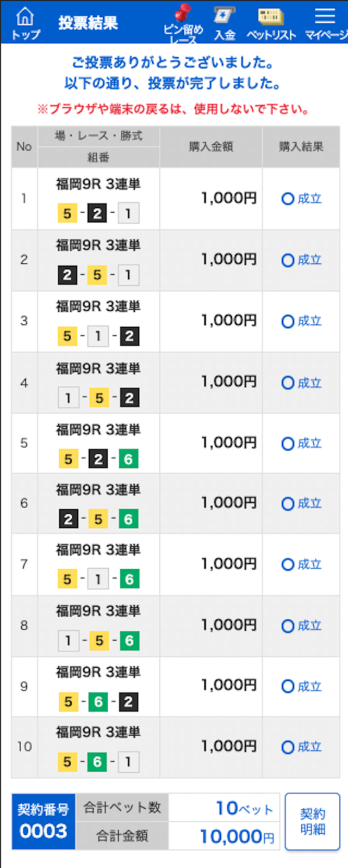This screenshot has height=868, width=348.
Task: Go to the Top home icon
Action: [x=26, y=23]
